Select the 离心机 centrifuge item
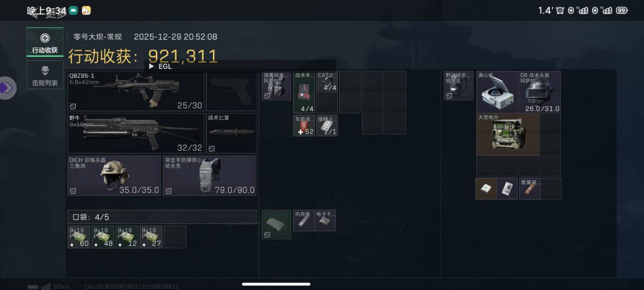644x290 pixels. 498,92
